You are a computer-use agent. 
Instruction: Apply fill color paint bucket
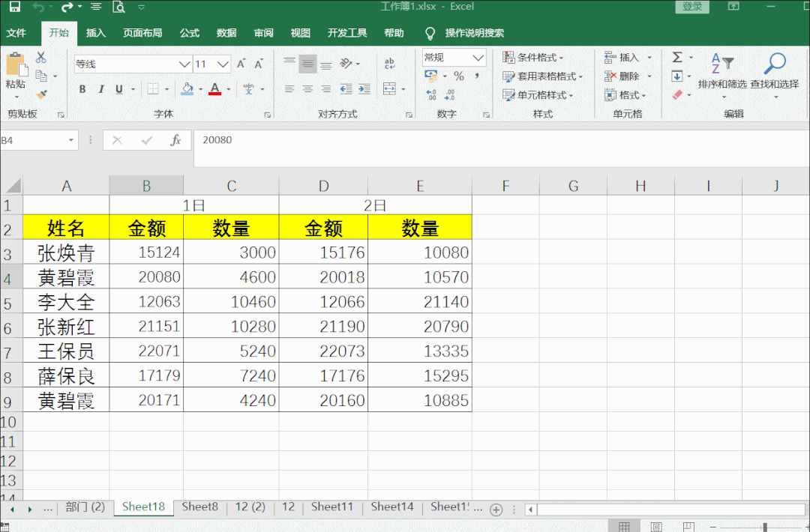pyautogui.click(x=187, y=88)
